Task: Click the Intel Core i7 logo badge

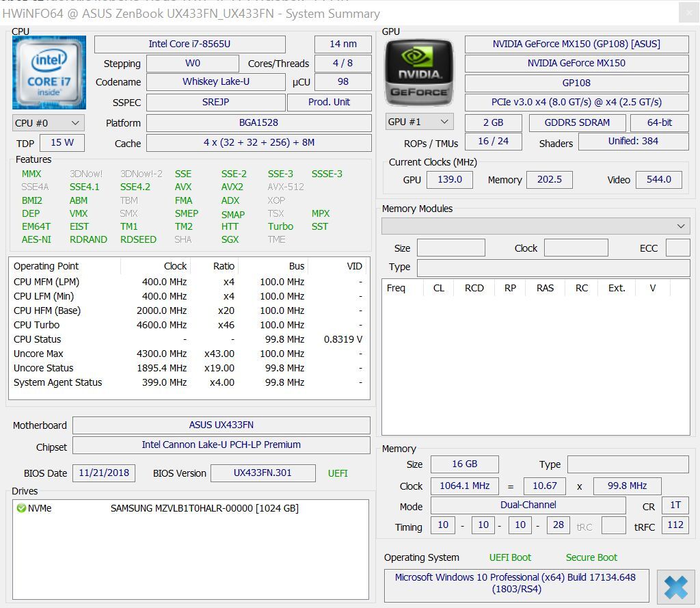Action: (49, 76)
